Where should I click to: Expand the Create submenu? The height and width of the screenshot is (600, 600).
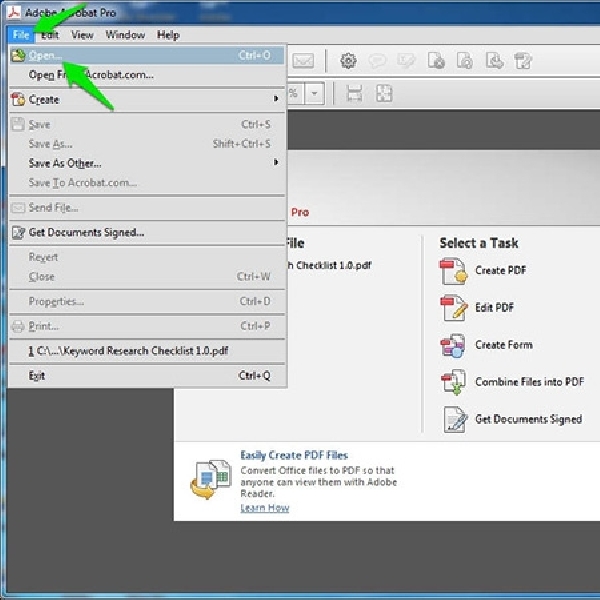click(147, 99)
